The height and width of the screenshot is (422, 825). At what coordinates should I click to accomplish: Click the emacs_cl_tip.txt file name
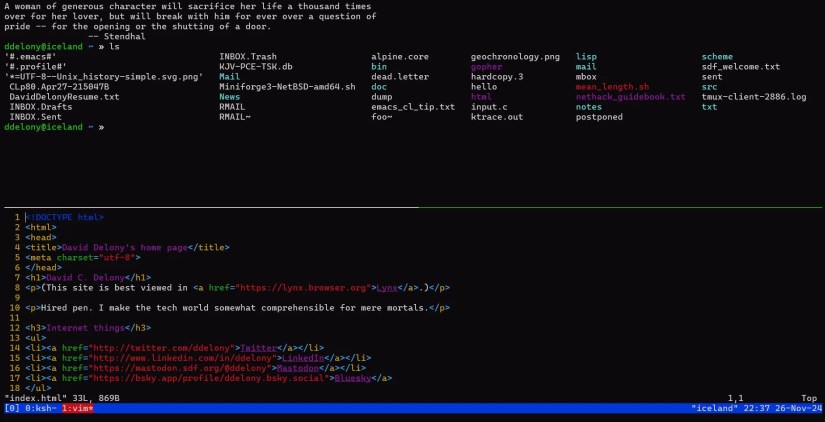(x=413, y=107)
